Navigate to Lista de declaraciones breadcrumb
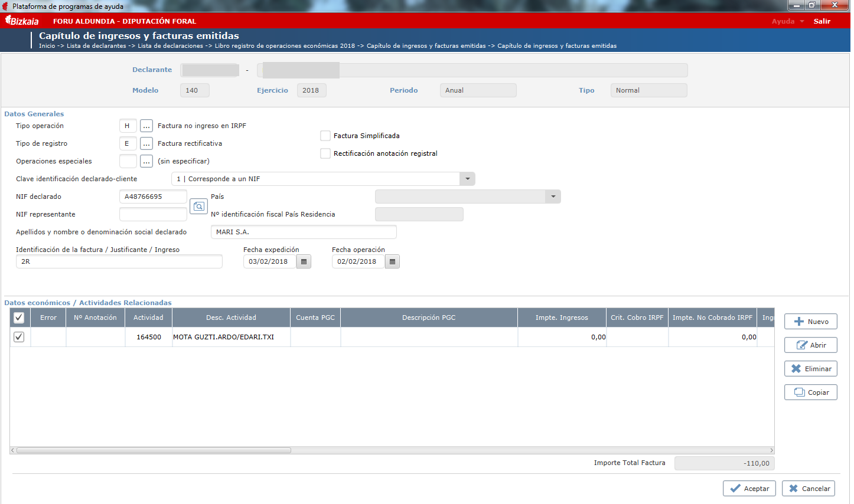 tap(171, 46)
